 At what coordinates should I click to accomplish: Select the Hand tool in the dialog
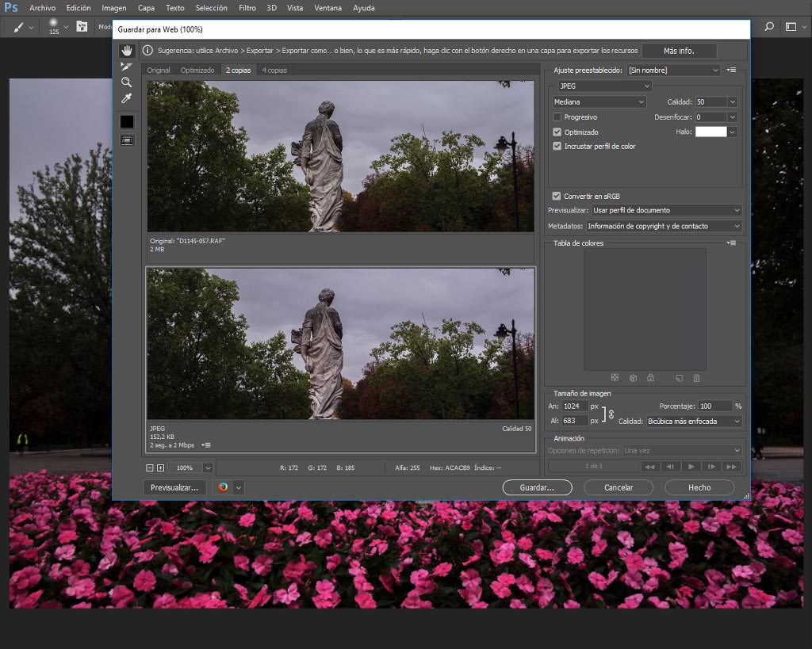click(127, 51)
